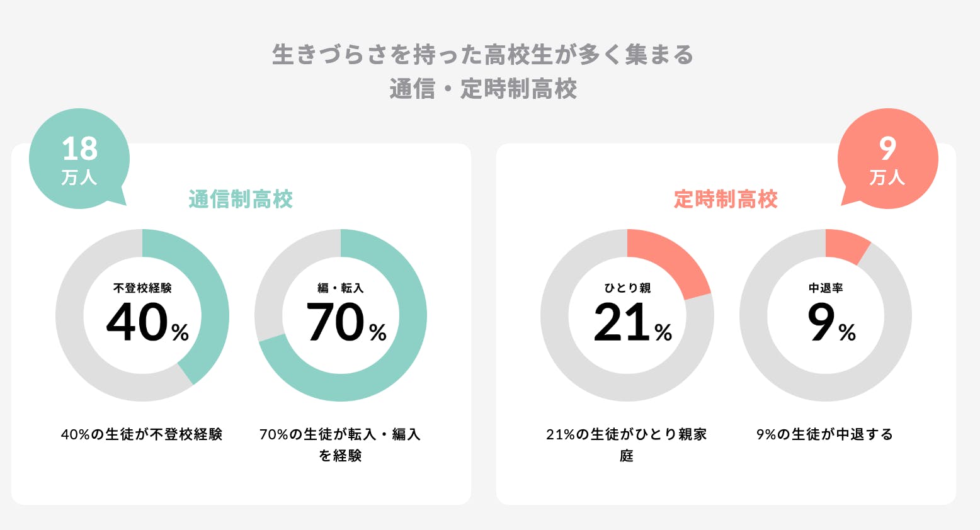
Task: Click the ひとり親 label inside the donut
Action: coord(627,288)
